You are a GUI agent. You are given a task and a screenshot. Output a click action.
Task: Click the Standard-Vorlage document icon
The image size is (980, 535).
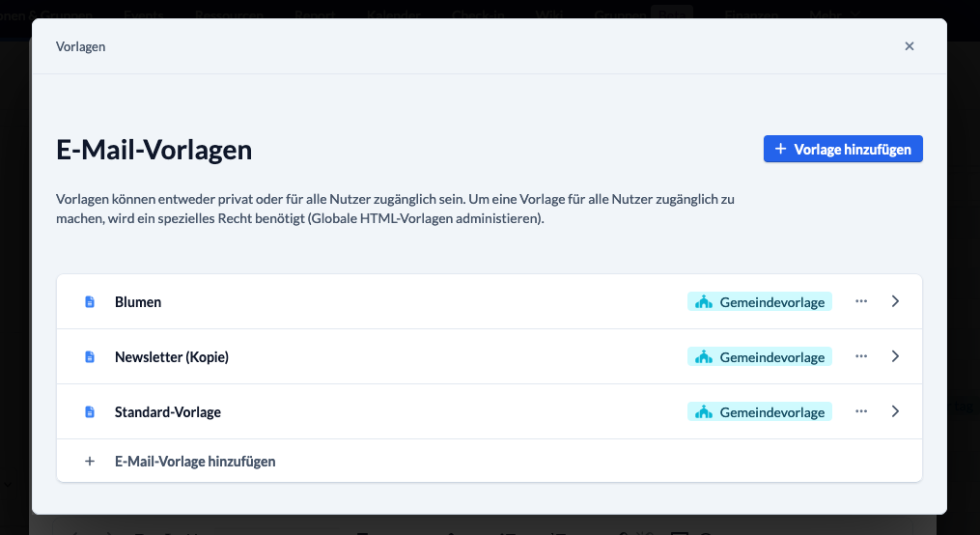[x=90, y=412]
